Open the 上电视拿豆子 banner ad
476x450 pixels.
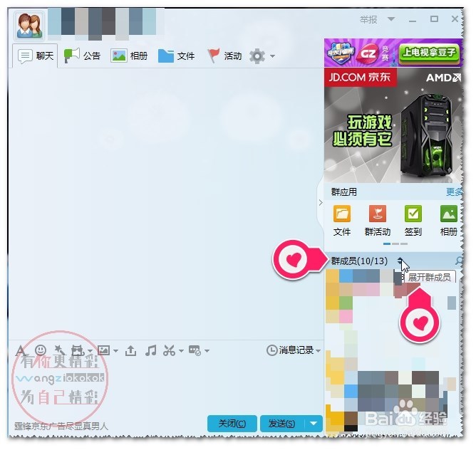[393, 53]
